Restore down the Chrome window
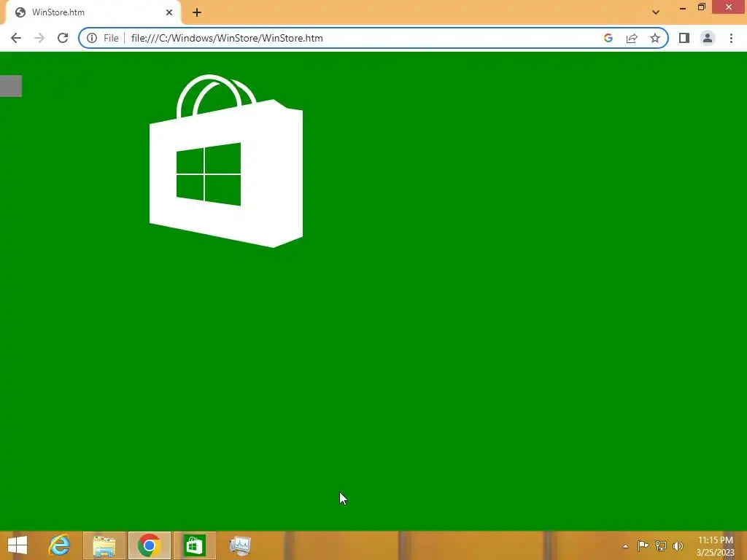The image size is (747, 560). point(702,7)
